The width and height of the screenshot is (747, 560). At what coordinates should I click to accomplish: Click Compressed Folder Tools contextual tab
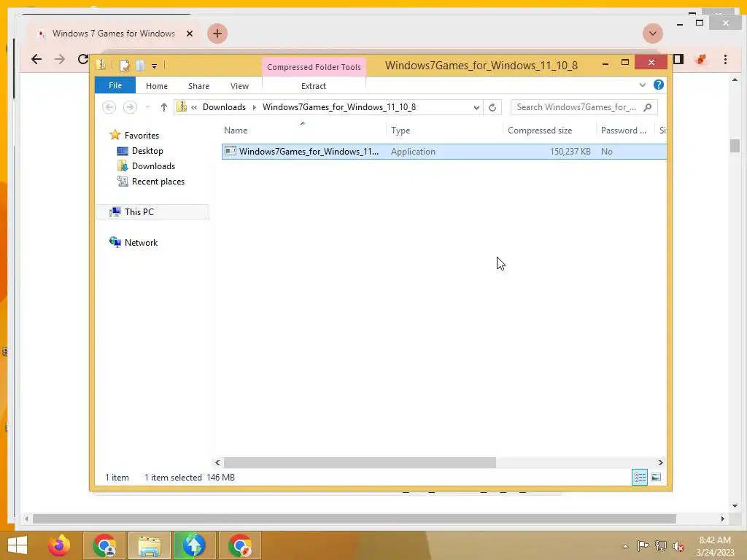314,67
